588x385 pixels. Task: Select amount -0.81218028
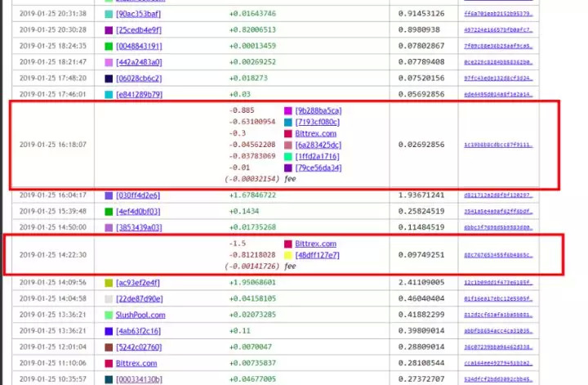pyautogui.click(x=252, y=255)
